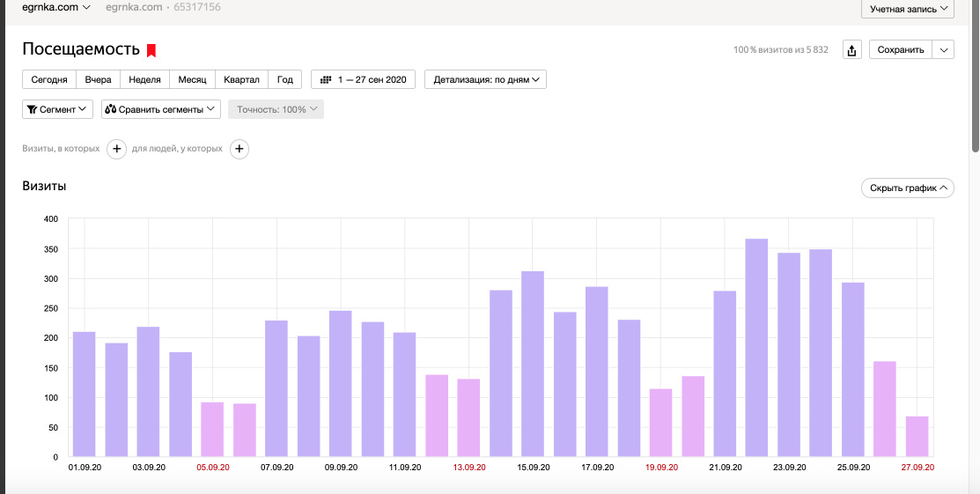
Task: Select the Вчера period
Action: [98, 79]
